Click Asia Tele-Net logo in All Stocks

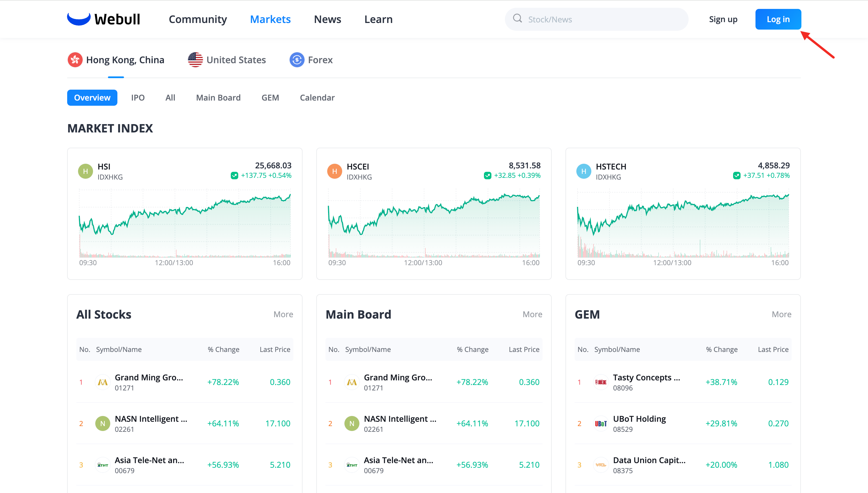click(102, 465)
